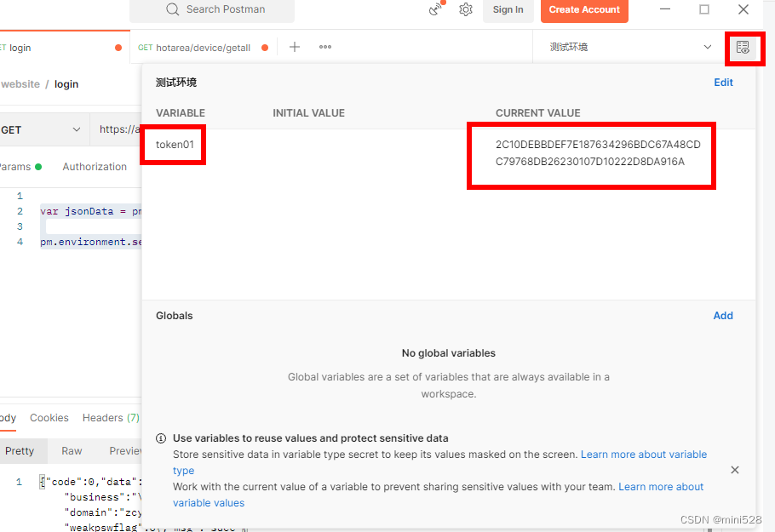This screenshot has height=532, width=775.
Task: Click the three-dot tab options icon
Action: [324, 47]
